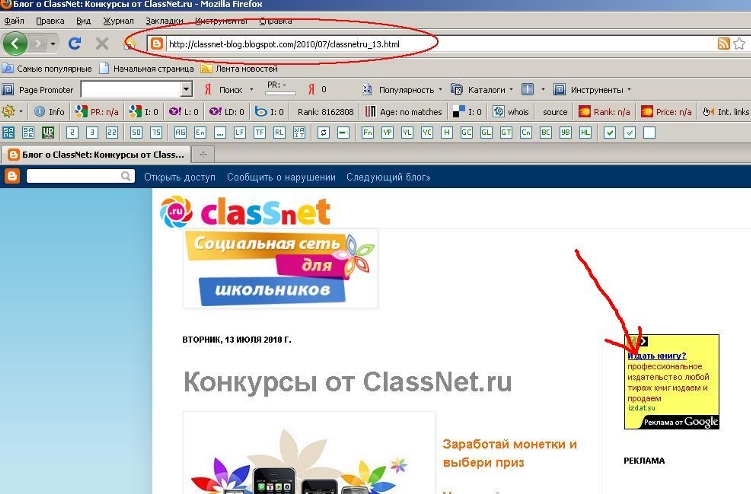
Task: Expand the Поиск dropdown arrow
Action: coord(251,90)
